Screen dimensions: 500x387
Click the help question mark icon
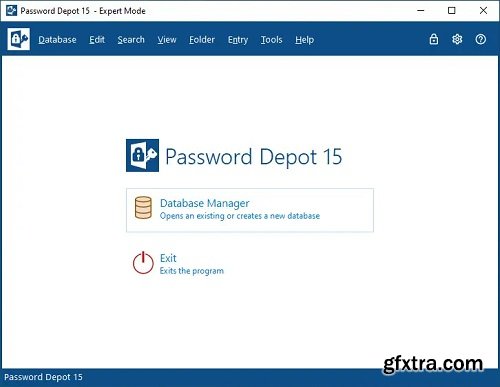pos(480,39)
